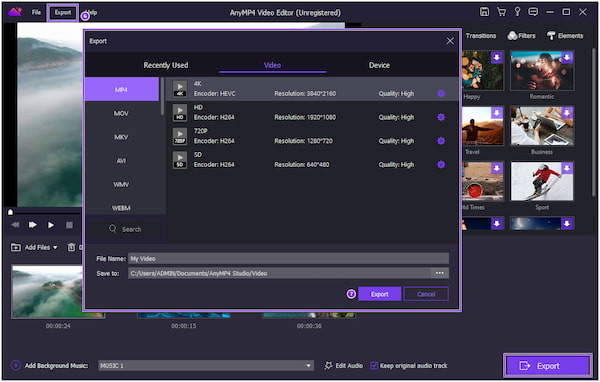
Task: Click the File Name input field
Action: pos(289,258)
